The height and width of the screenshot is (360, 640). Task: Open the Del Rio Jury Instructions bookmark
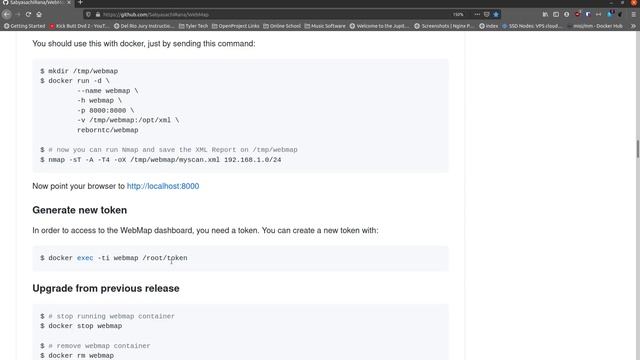point(144,26)
